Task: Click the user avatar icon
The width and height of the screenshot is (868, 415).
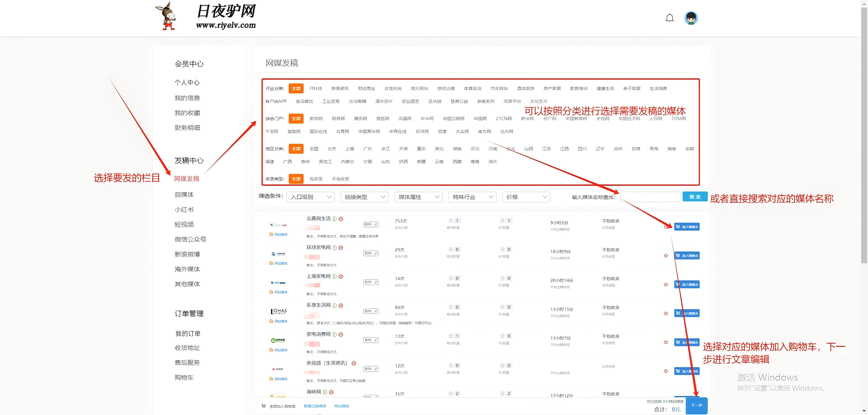Action: click(691, 18)
